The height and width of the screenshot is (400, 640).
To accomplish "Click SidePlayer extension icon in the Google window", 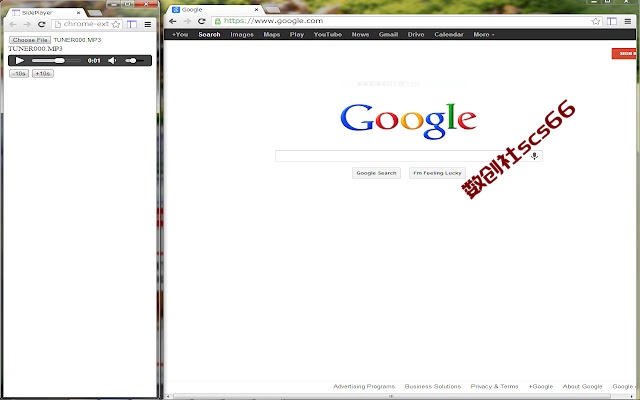I will pyautogui.click(x=612, y=21).
